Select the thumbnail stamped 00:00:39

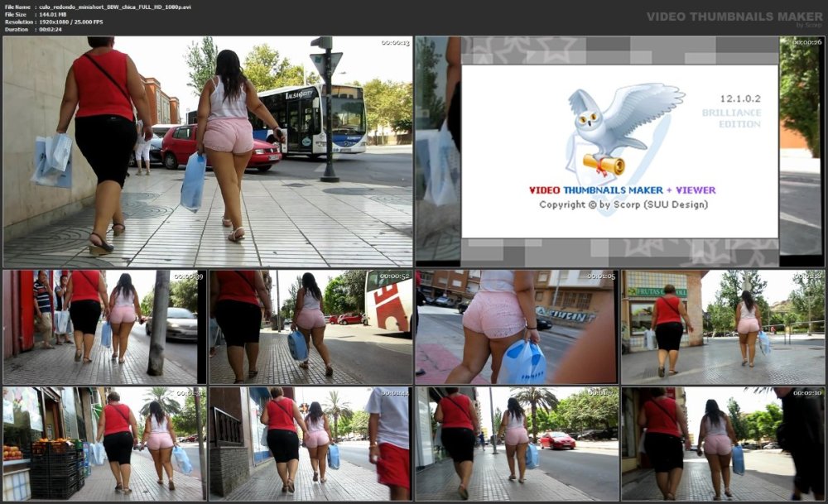(x=104, y=327)
